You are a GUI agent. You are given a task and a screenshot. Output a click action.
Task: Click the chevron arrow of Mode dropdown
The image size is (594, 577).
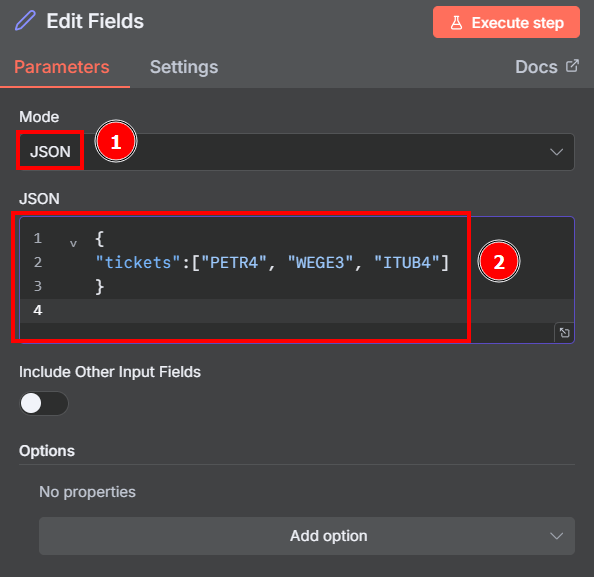(x=556, y=152)
